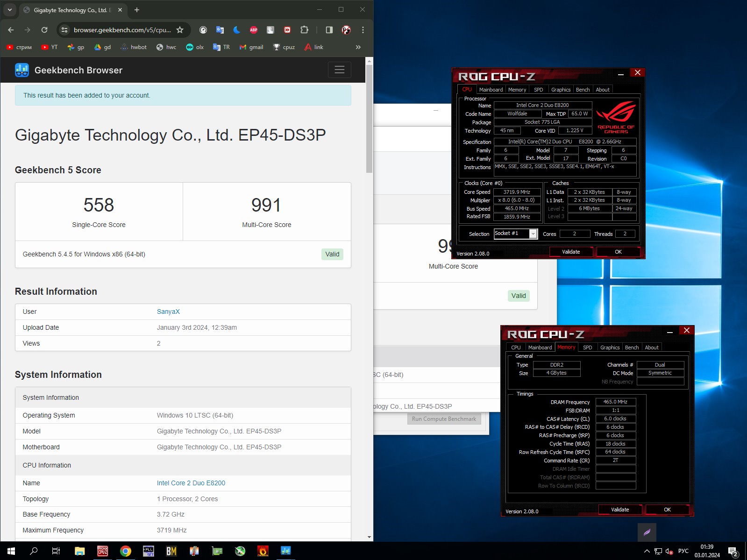
Task: Open the ABP Adblock Plus extension
Action: pos(254,30)
